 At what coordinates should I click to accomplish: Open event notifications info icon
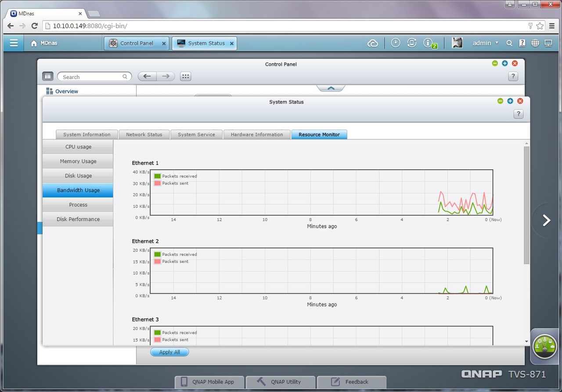click(429, 43)
